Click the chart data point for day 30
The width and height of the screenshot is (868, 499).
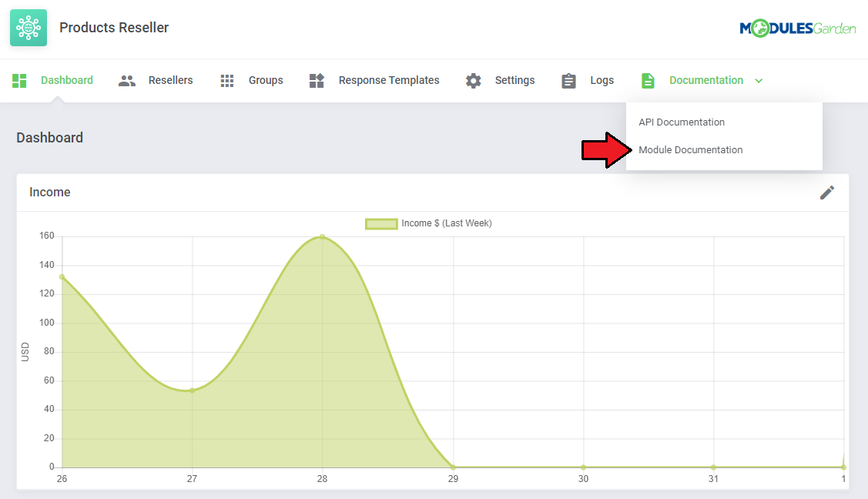coord(584,467)
